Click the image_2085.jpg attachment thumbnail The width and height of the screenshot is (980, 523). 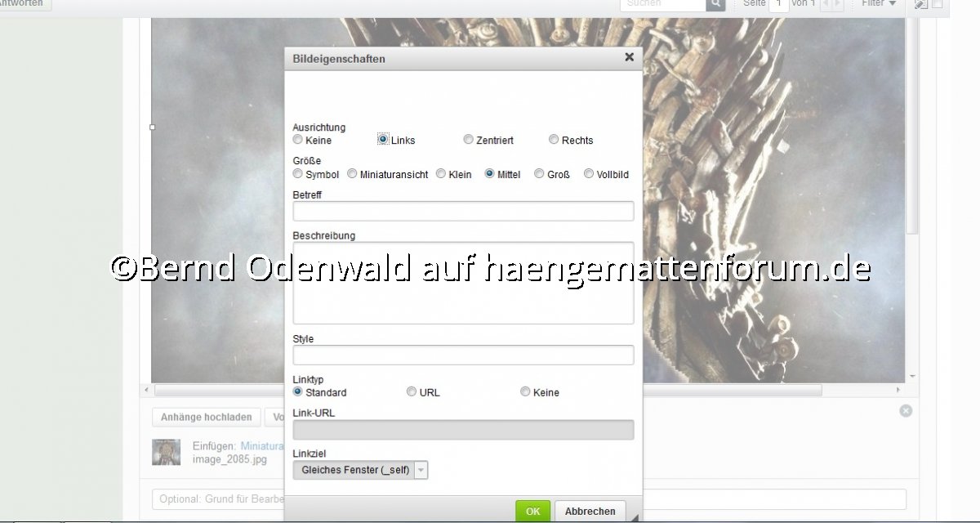click(x=166, y=452)
